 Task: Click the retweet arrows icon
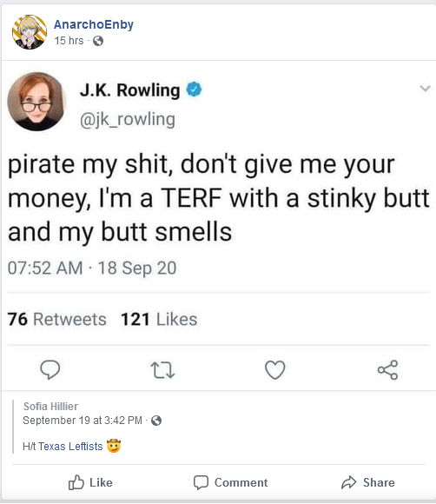point(162,370)
